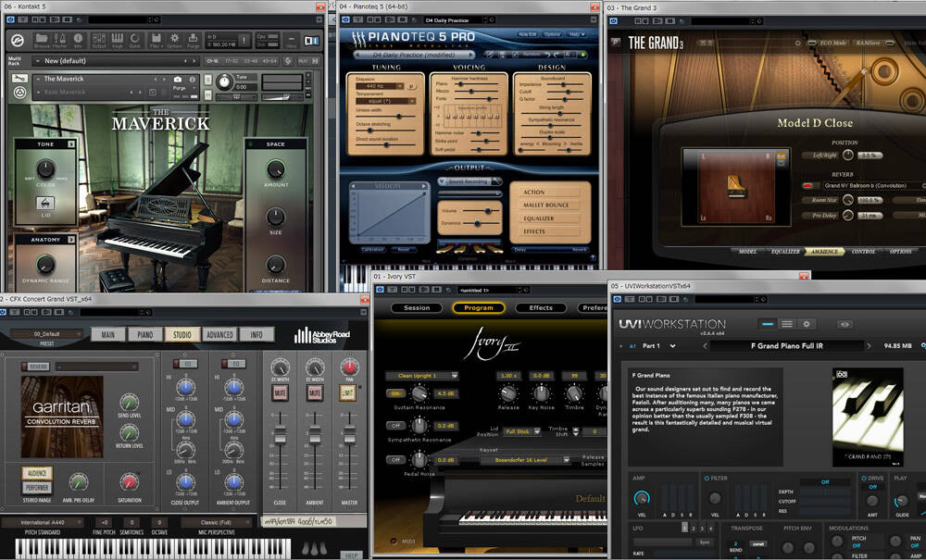Viewport: 926px width, 560px height.
Task: Toggle the Limit button on CFX Master
Action: tap(348, 392)
